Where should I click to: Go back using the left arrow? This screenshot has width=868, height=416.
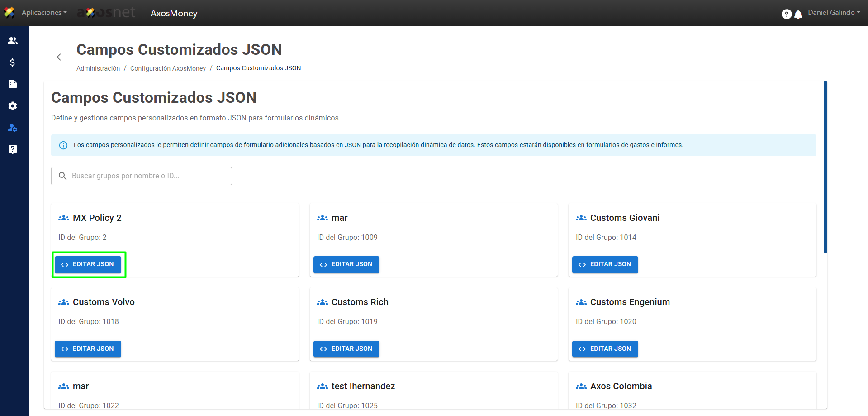pos(60,57)
